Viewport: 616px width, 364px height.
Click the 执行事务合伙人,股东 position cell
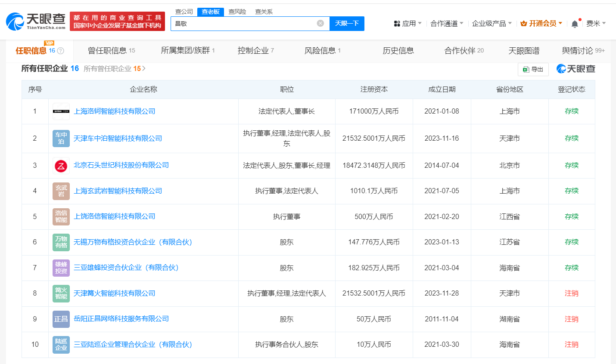tap(287, 345)
